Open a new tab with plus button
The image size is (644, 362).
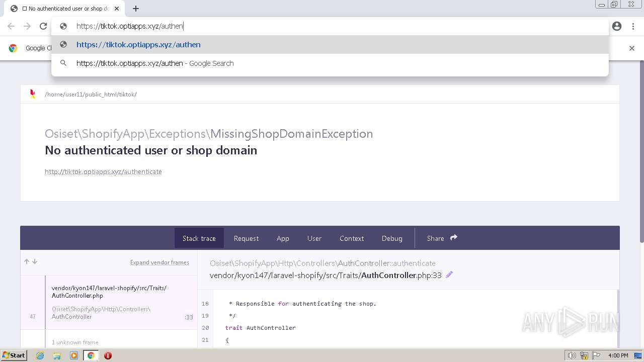click(136, 9)
